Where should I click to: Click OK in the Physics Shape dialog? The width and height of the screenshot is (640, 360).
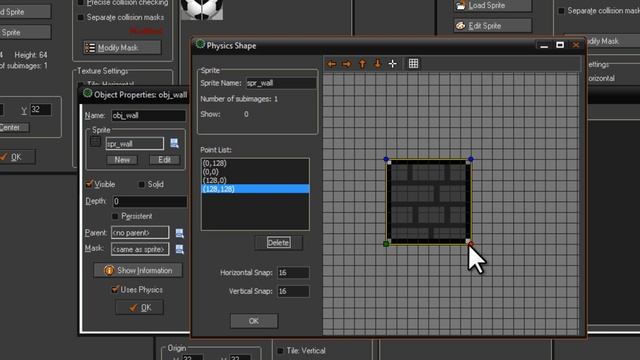pyautogui.click(x=254, y=321)
